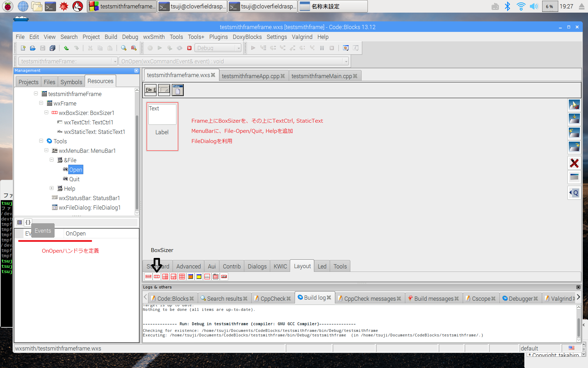Collapse the wxMenuBar: MenuBar1 node
The width and height of the screenshot is (588, 368).
(x=46, y=150)
